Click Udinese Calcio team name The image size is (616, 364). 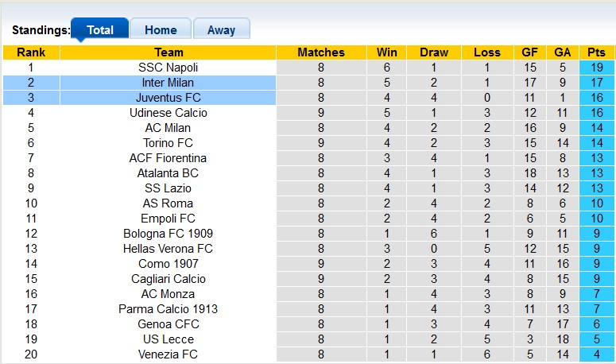click(168, 113)
